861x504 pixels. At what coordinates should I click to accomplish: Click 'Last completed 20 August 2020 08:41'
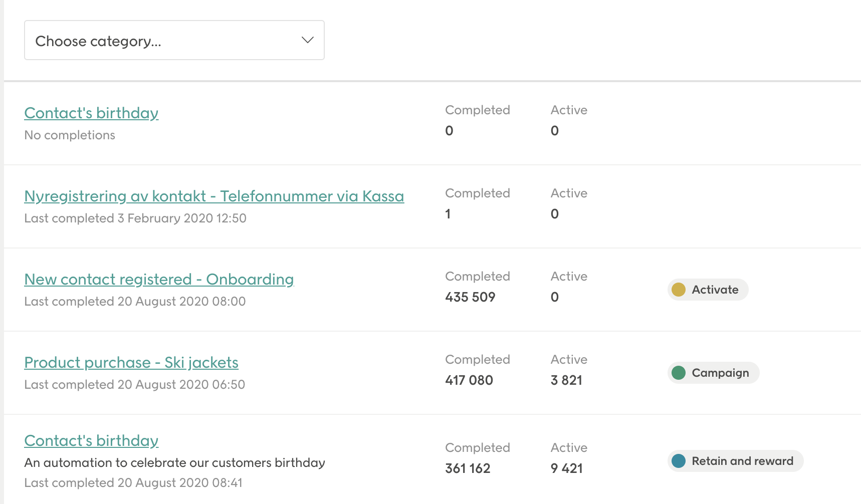click(133, 483)
